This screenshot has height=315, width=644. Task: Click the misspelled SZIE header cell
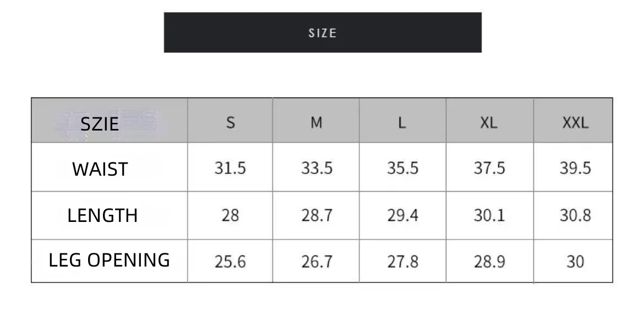(x=100, y=123)
